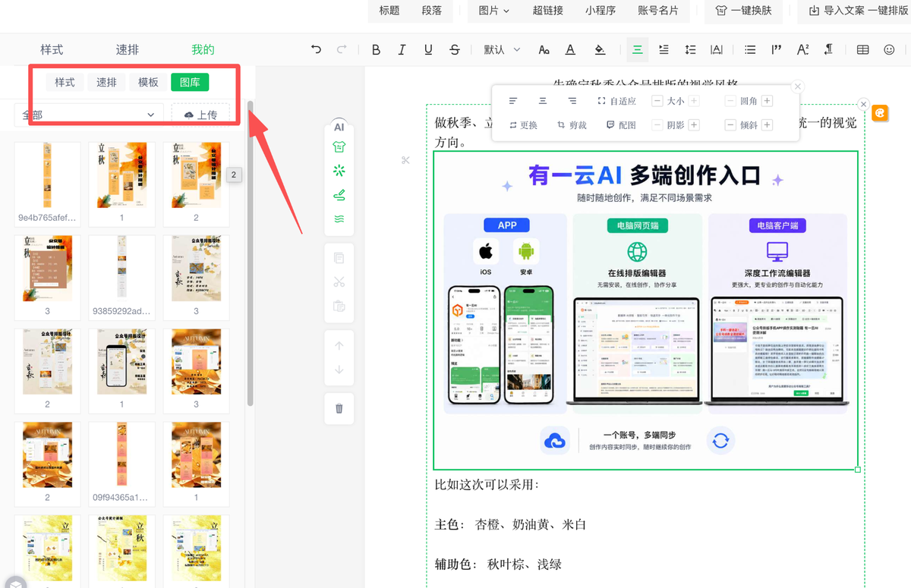Image resolution: width=911 pixels, height=588 pixels.
Task: Align image left in floating toolbar
Action: tap(513, 101)
